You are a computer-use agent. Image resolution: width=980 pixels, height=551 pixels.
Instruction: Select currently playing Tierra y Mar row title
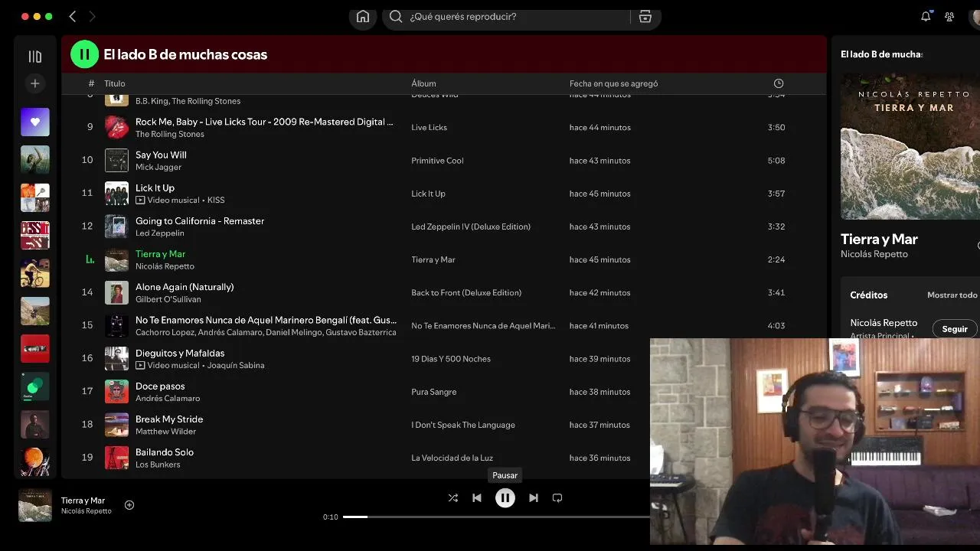pyautogui.click(x=160, y=253)
